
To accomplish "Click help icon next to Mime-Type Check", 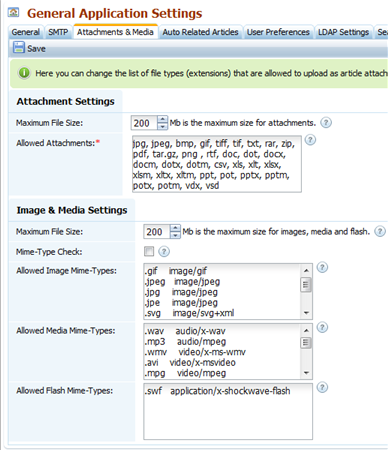I will tap(164, 251).
